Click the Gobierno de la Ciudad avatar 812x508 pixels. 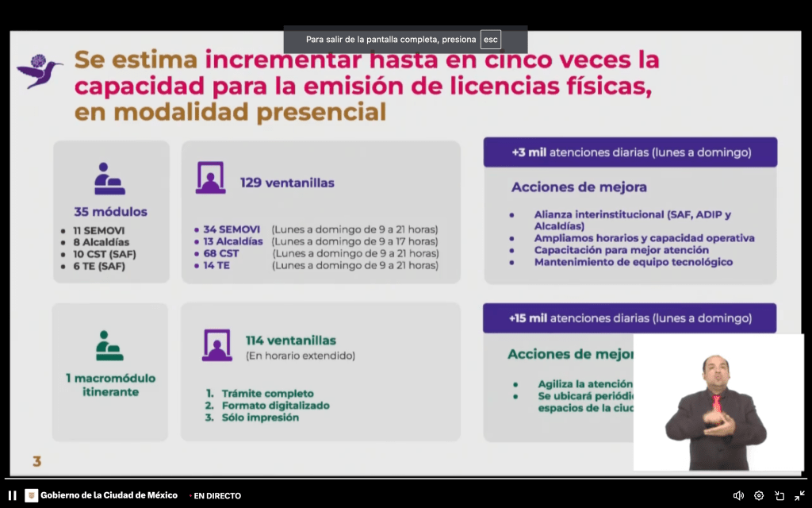[x=31, y=495]
